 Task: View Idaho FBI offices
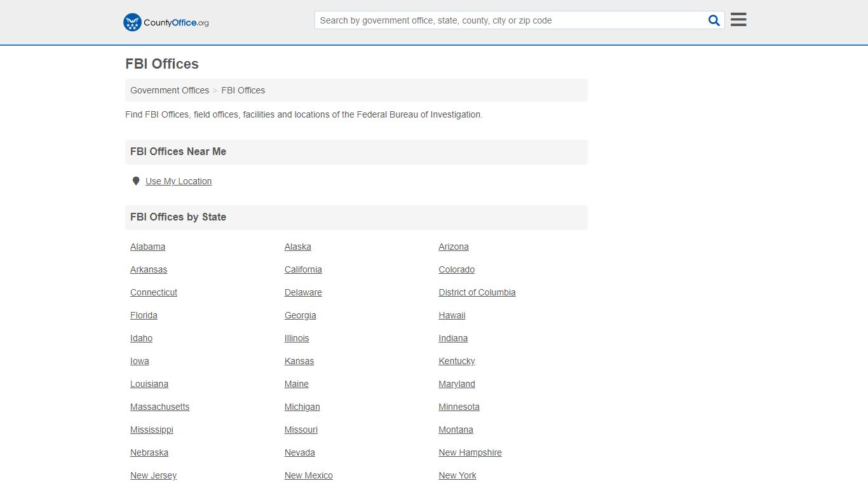coord(141,338)
